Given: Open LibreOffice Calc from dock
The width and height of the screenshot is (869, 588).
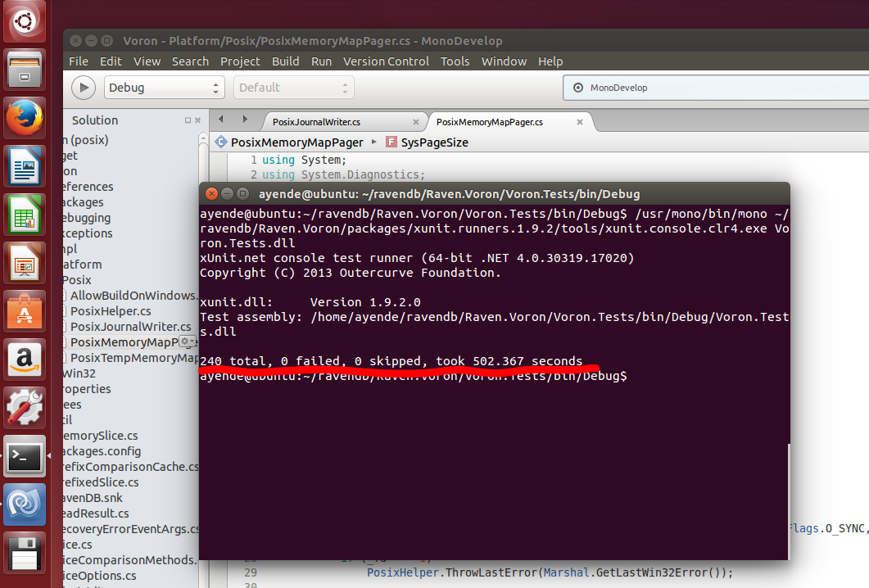Looking at the screenshot, I should pos(25,215).
